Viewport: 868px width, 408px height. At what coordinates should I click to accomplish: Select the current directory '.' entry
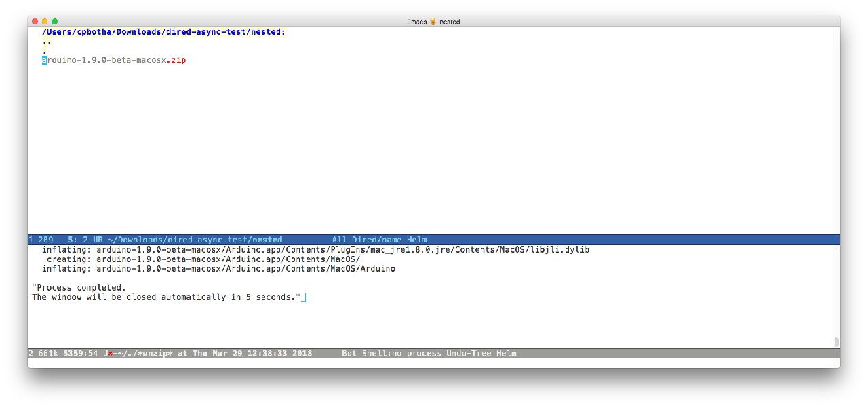[45, 51]
